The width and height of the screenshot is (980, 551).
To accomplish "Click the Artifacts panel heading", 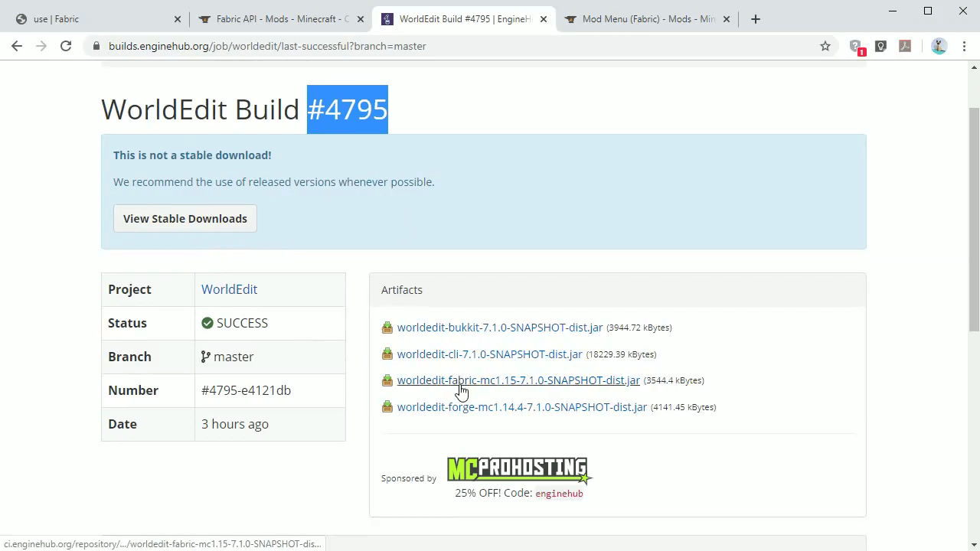I will (x=402, y=290).
